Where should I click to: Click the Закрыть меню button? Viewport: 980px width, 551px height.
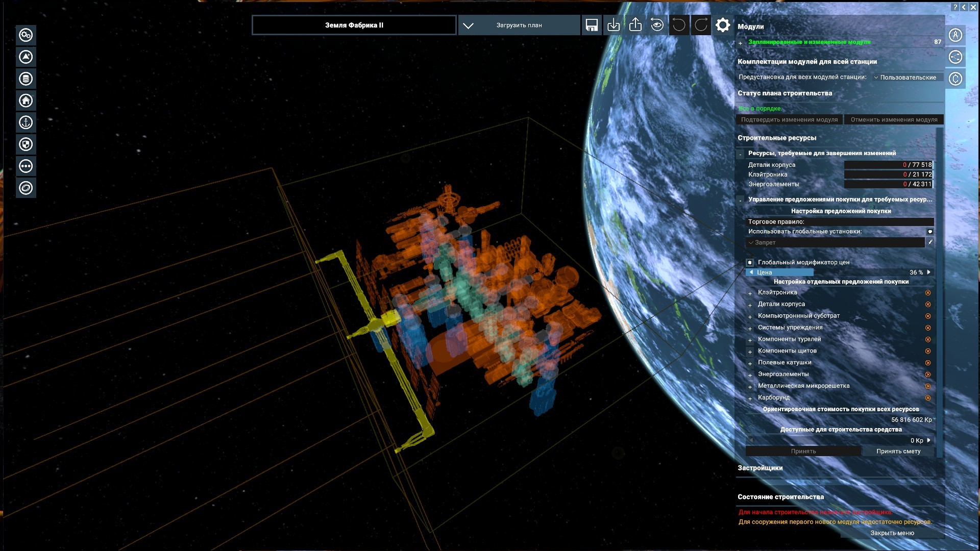coord(892,533)
